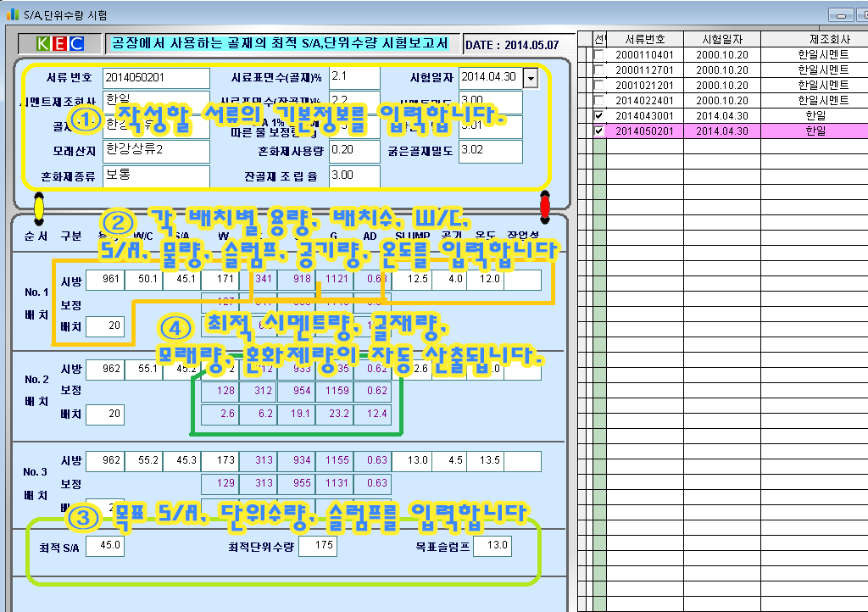Click the 혼화제사용량 field 0.20
The height and width of the screenshot is (612, 868).
[x=354, y=151]
